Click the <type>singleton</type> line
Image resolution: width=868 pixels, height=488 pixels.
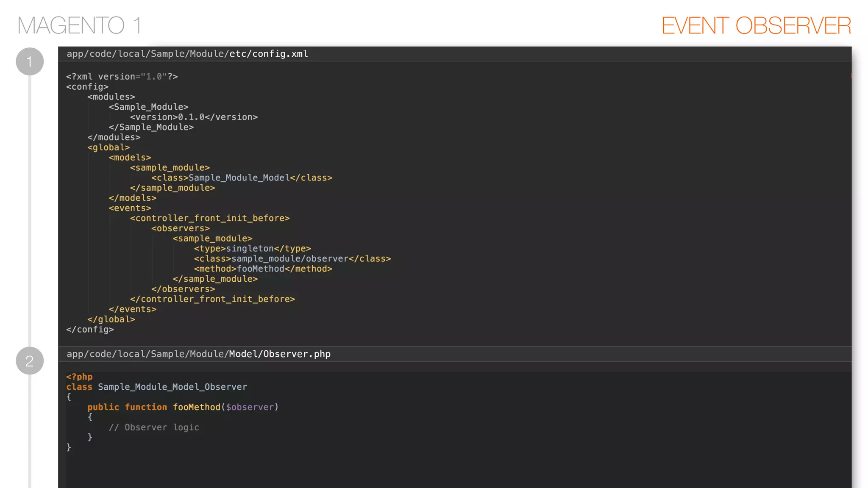tap(253, 249)
